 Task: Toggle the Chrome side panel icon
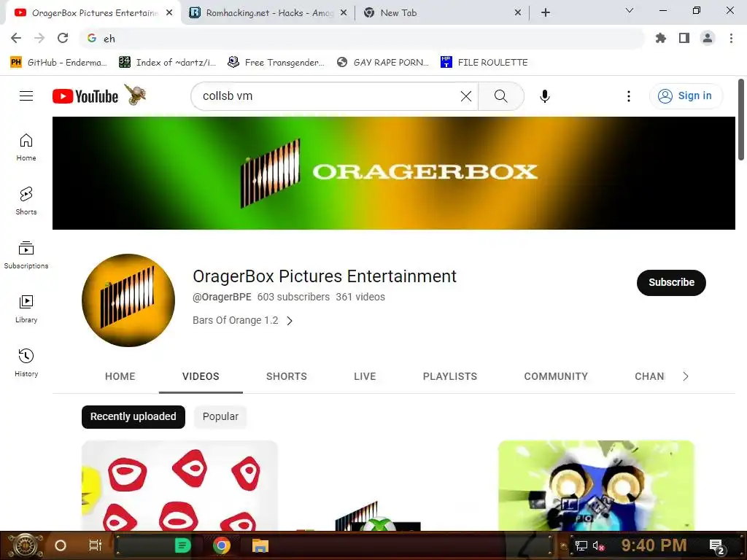(x=684, y=38)
